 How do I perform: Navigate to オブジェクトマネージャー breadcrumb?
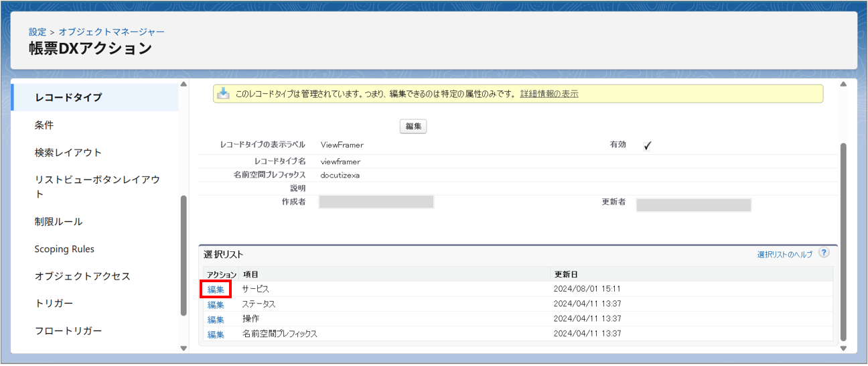111,32
